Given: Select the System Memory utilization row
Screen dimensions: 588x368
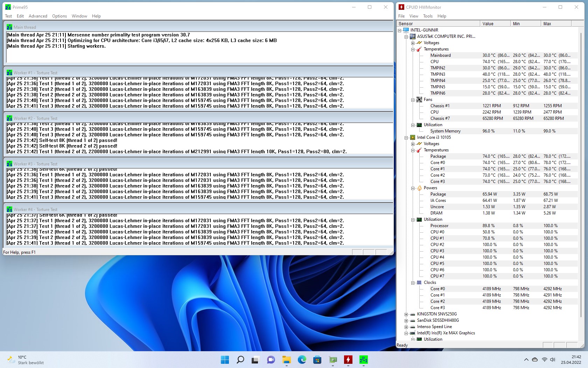Looking at the screenshot, I should coord(503,131).
